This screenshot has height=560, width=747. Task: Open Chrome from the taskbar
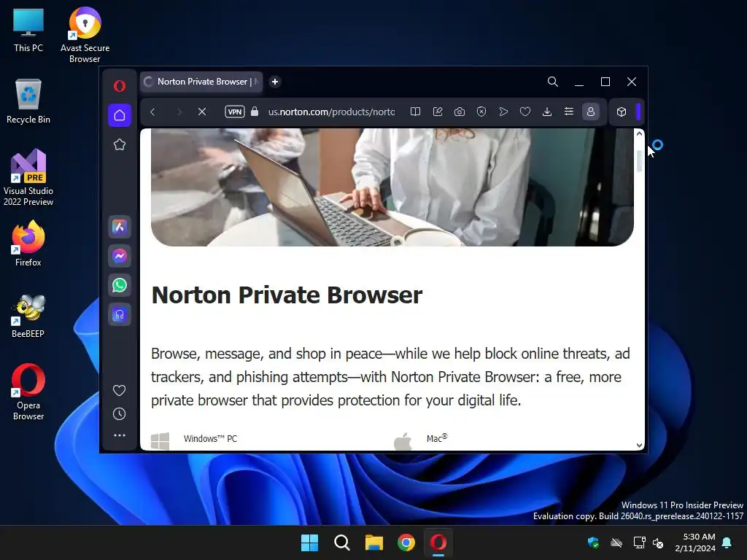(406, 542)
